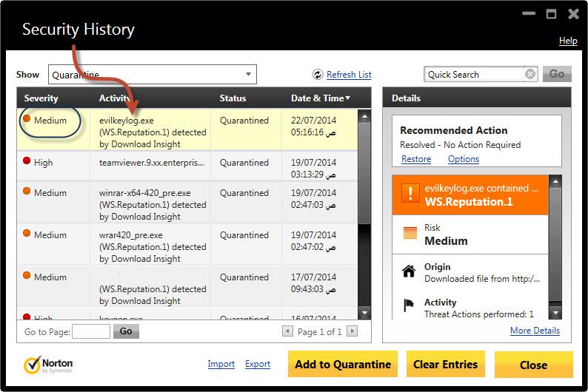Click the Refresh List link
Screen dimensions: 588x392
tap(349, 75)
